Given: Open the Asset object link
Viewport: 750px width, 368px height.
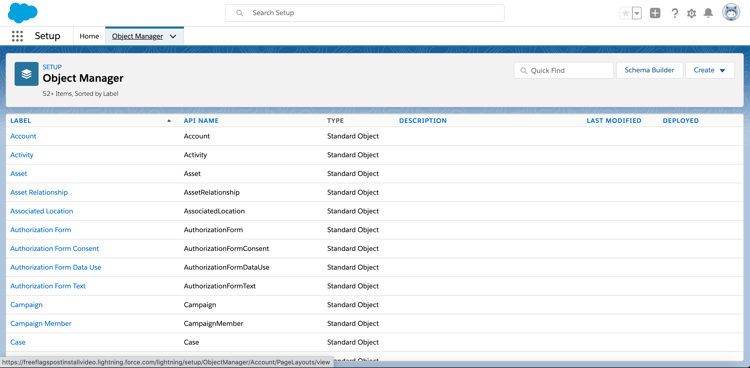Looking at the screenshot, I should click(x=19, y=174).
